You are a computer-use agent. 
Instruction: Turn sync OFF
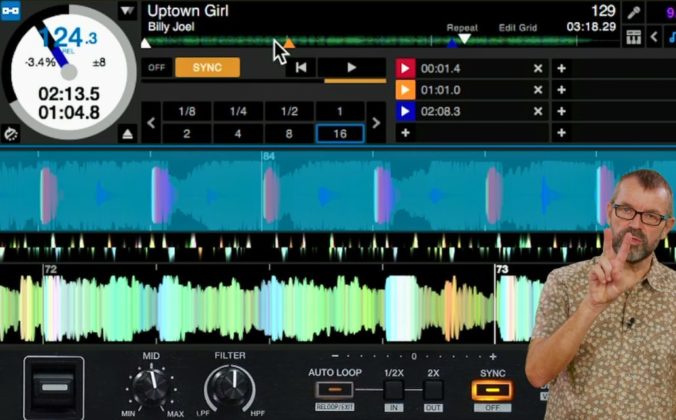pos(156,68)
